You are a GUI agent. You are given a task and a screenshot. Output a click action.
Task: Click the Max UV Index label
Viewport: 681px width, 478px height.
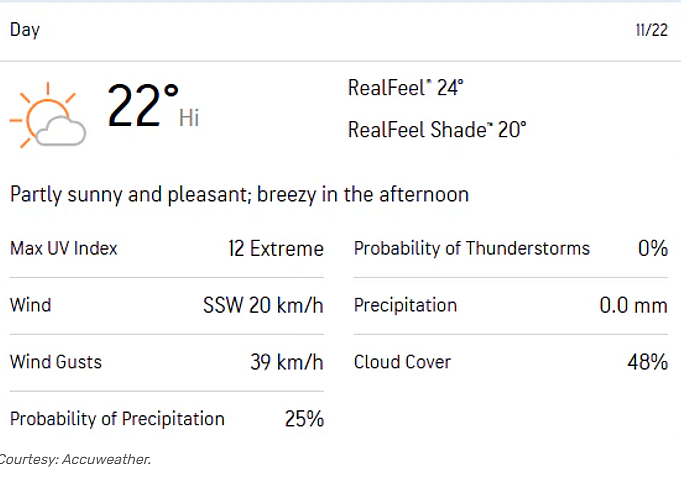[x=64, y=248]
